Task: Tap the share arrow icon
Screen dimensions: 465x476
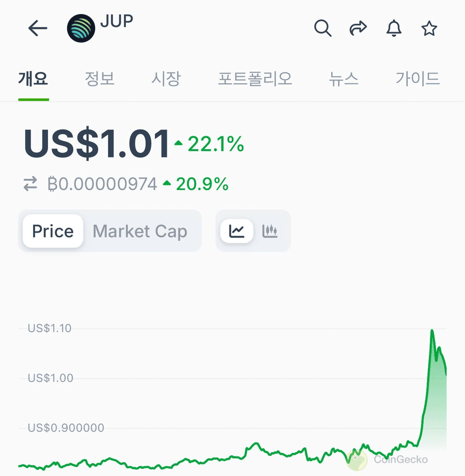Action: click(358, 28)
